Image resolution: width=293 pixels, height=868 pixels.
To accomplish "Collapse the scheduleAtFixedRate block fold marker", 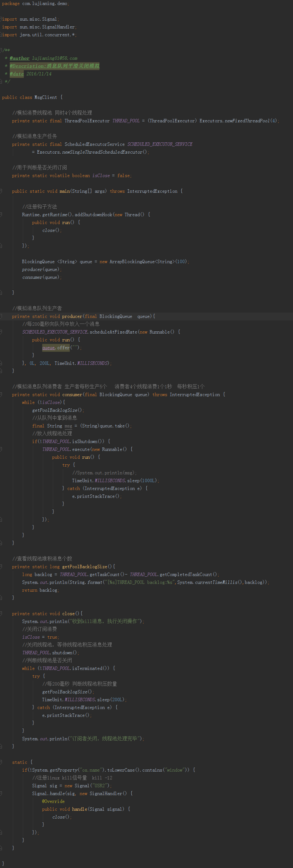I will [x=1, y=332].
